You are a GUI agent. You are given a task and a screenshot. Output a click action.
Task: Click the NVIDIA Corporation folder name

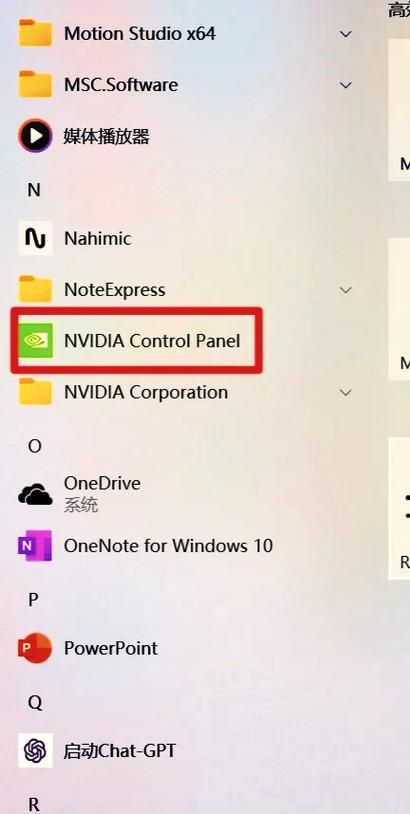point(146,392)
